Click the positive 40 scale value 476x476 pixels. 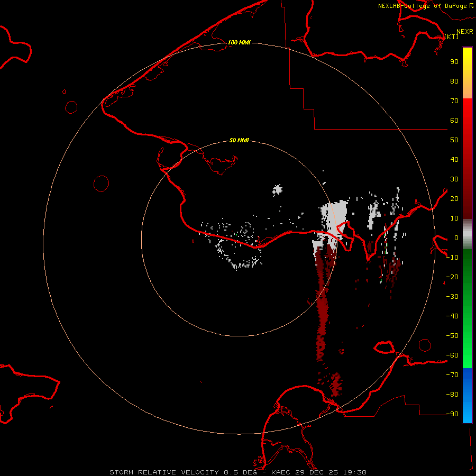point(454,159)
